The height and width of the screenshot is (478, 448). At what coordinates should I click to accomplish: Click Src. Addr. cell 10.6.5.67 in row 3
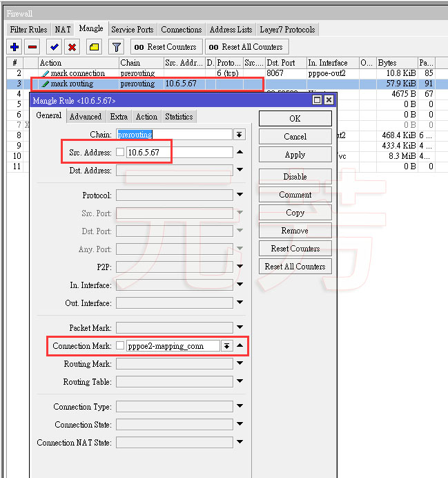(184, 84)
